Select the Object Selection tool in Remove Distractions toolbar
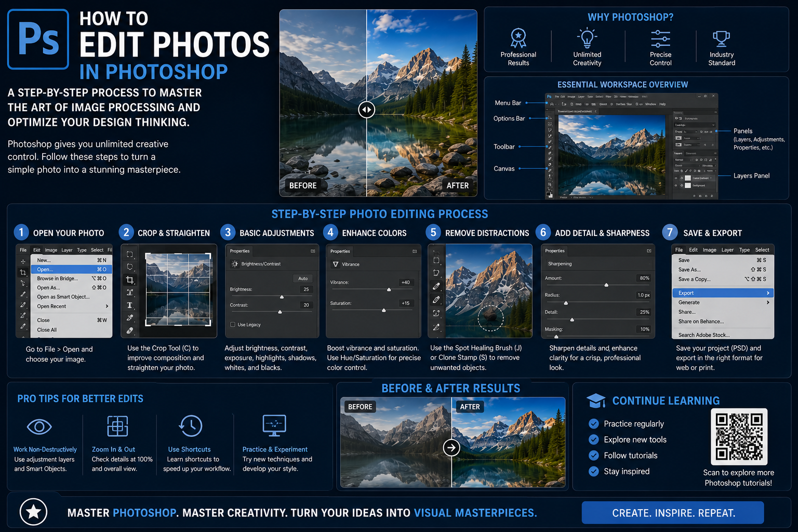798x532 pixels. (x=436, y=313)
